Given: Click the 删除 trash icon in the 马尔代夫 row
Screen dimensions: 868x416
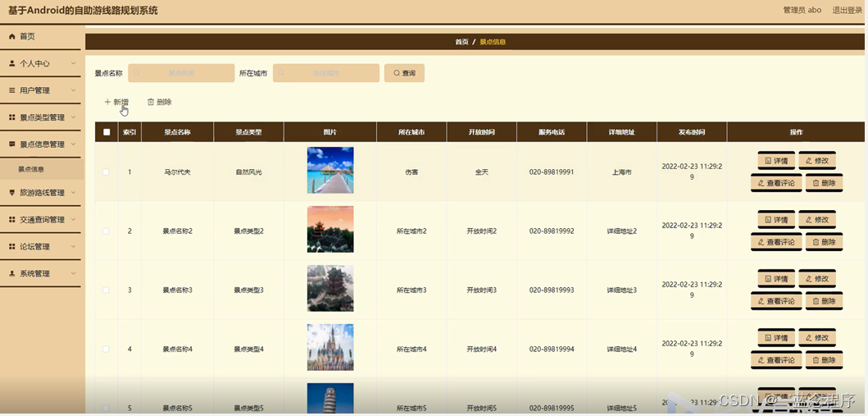Looking at the screenshot, I should (x=816, y=183).
